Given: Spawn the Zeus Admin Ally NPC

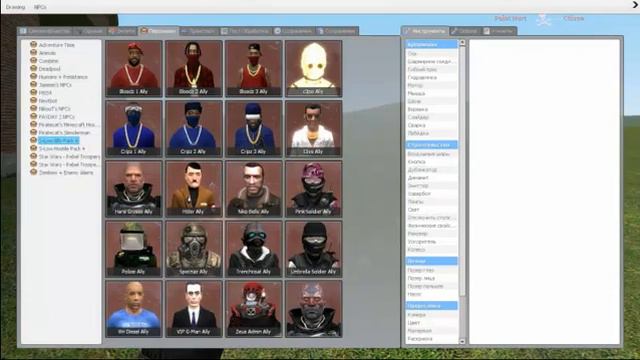Looking at the screenshot, I should pyautogui.click(x=253, y=309).
